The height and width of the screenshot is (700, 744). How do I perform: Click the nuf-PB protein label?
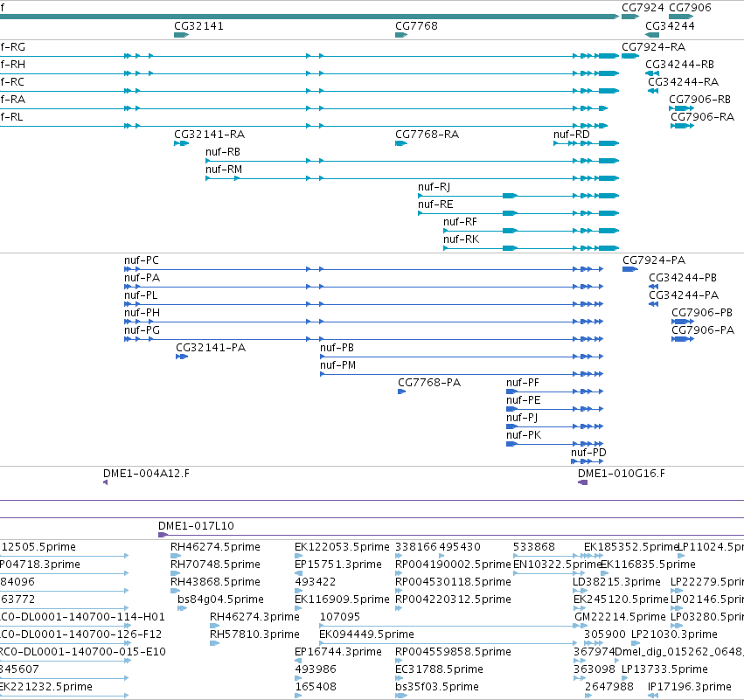pos(337,348)
